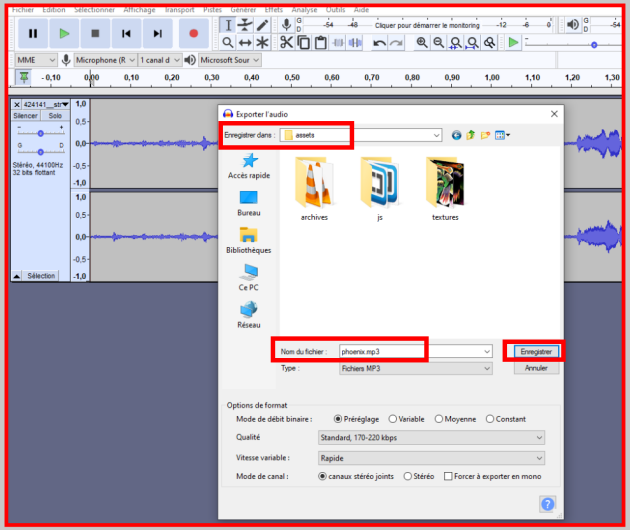This screenshot has height=530, width=630.
Task: Skip to start of the track
Action: click(126, 34)
